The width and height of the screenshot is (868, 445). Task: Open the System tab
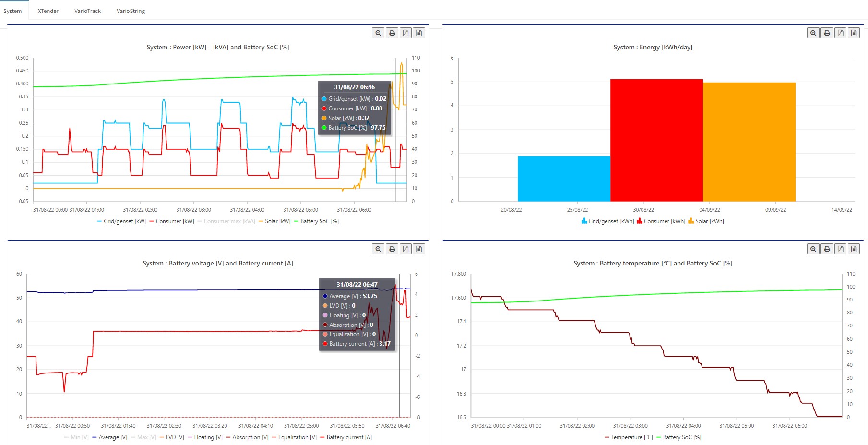pos(12,11)
